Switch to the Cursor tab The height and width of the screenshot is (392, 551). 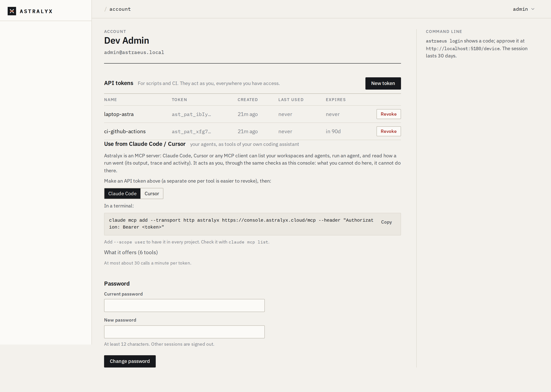tap(152, 194)
